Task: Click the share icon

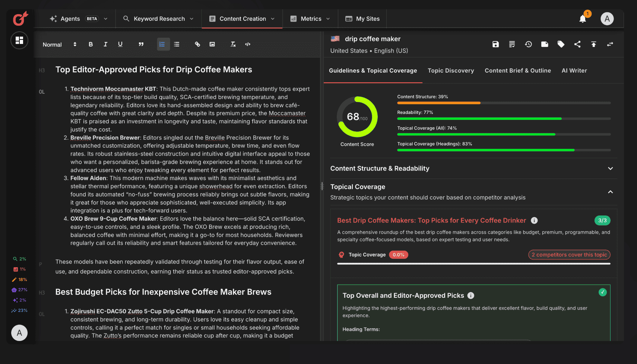Action: 577,44
